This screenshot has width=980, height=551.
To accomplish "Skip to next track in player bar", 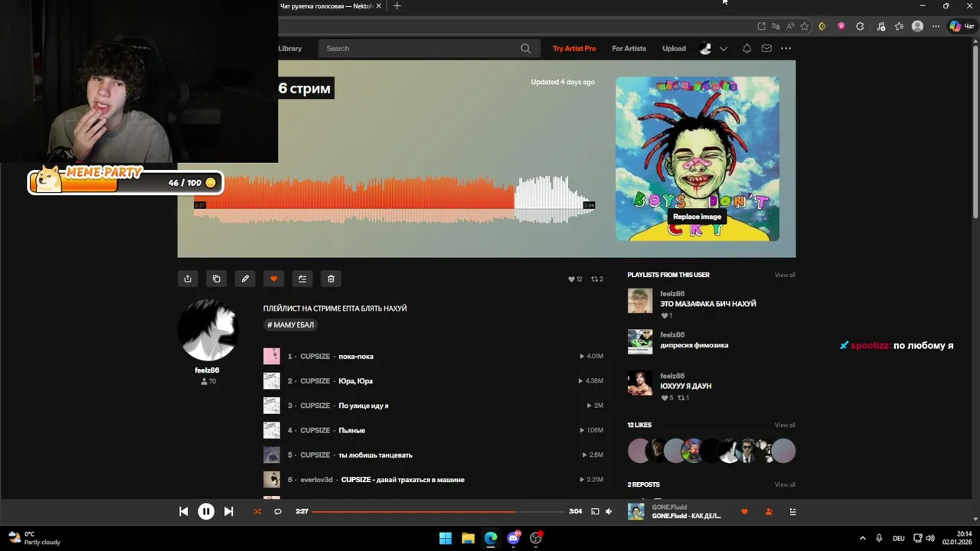I will (228, 511).
